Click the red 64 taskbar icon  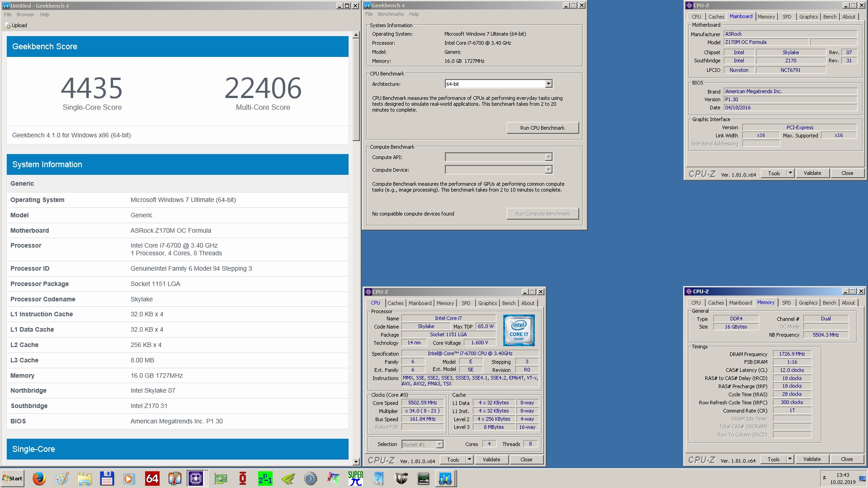[x=152, y=479]
